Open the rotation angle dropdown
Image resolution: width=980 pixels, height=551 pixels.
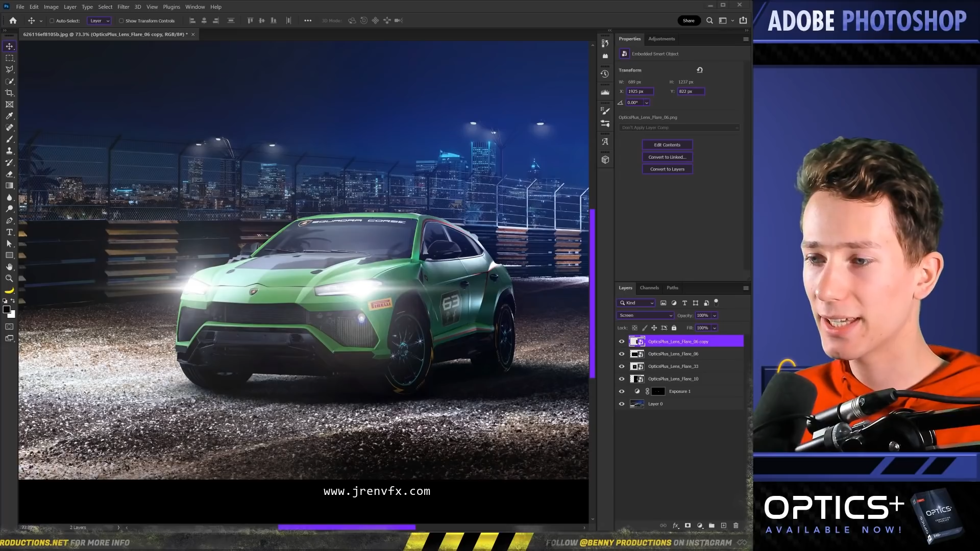(x=646, y=103)
